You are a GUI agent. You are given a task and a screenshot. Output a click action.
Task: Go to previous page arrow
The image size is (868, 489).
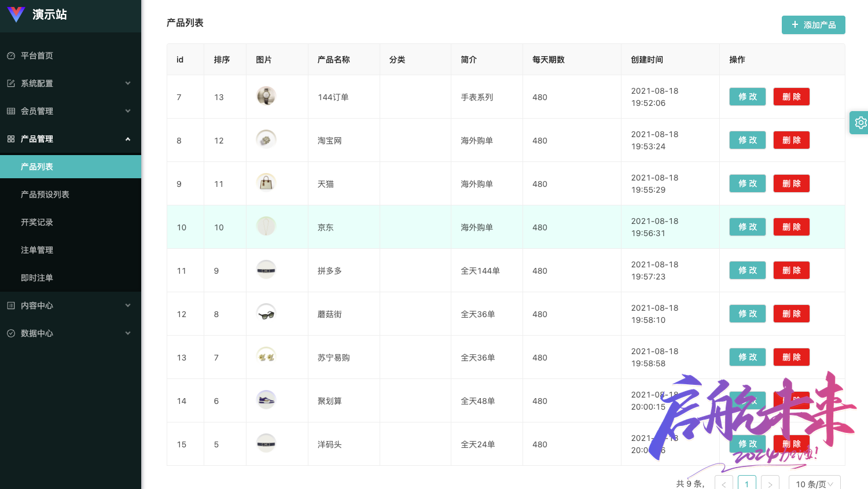[x=724, y=483]
